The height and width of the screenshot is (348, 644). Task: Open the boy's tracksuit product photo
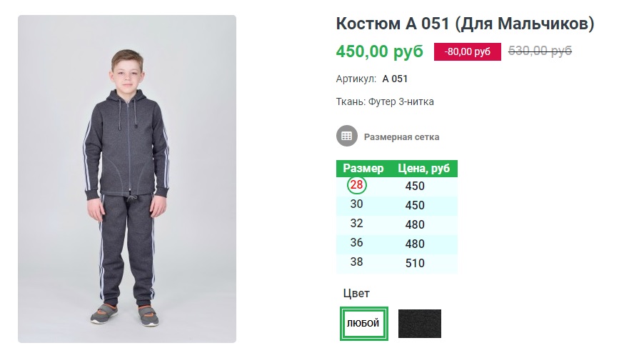pos(127,179)
